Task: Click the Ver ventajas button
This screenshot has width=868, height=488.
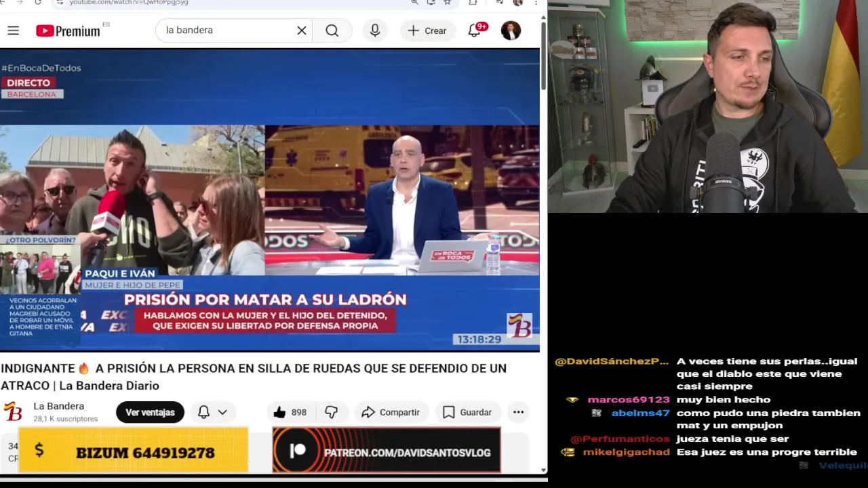Action: [150, 412]
